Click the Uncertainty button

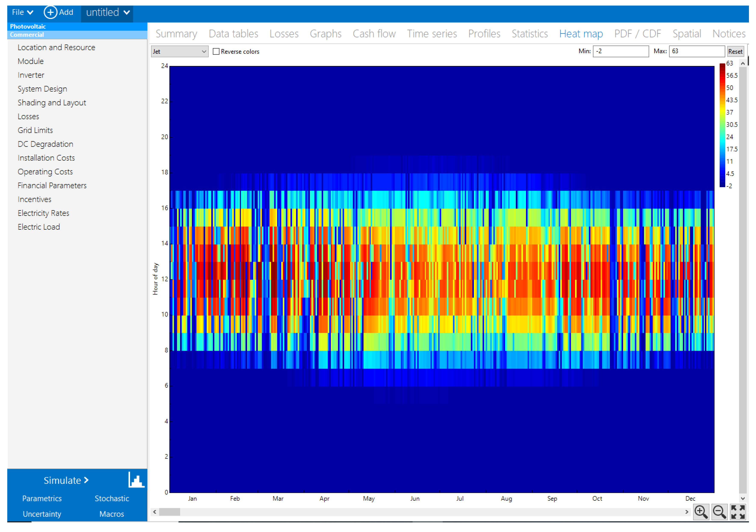coord(42,514)
